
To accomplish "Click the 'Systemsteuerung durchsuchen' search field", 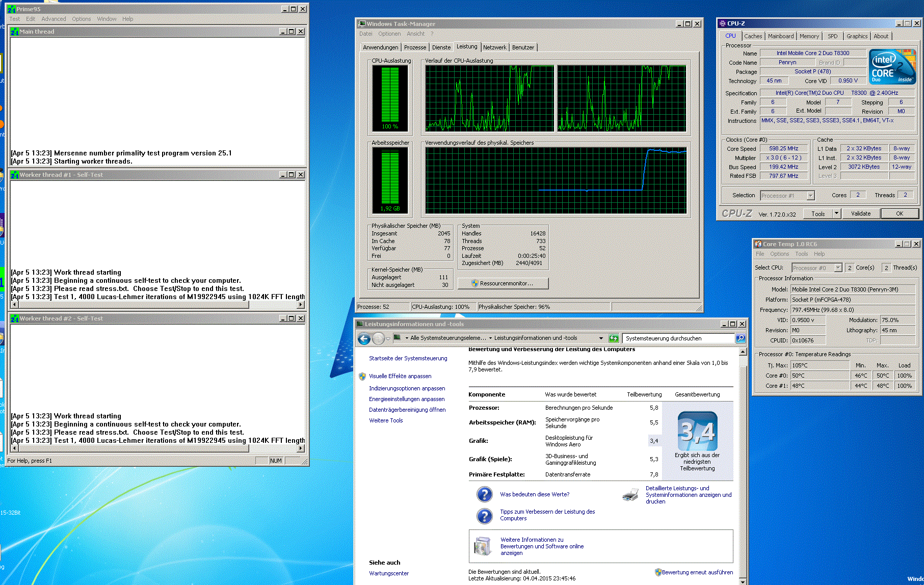I will click(x=678, y=338).
